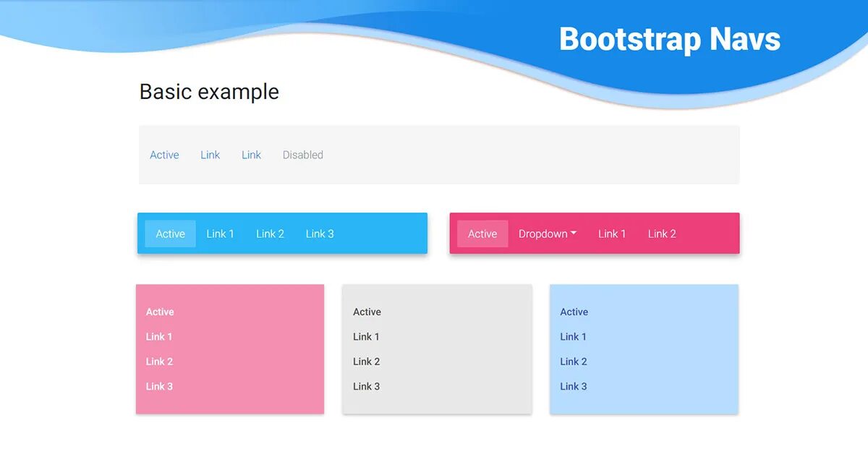
Task: Choose Link 3 in the pink vertical nav
Action: [159, 386]
